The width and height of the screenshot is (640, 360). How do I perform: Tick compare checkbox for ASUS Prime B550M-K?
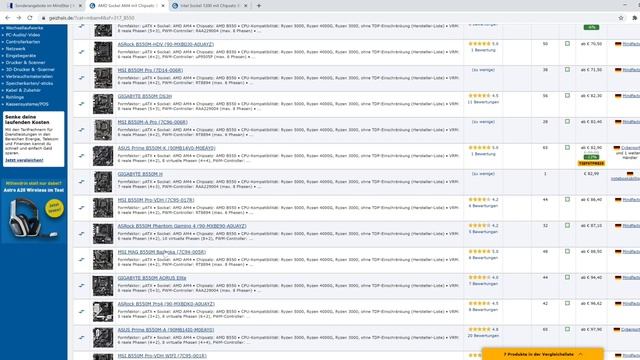click(x=567, y=147)
